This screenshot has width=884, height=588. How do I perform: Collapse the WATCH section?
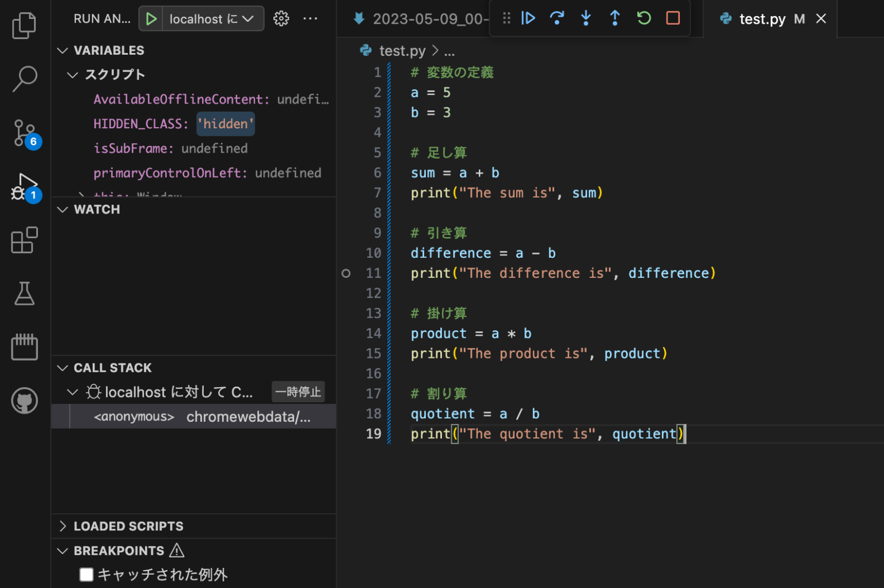pyautogui.click(x=97, y=209)
